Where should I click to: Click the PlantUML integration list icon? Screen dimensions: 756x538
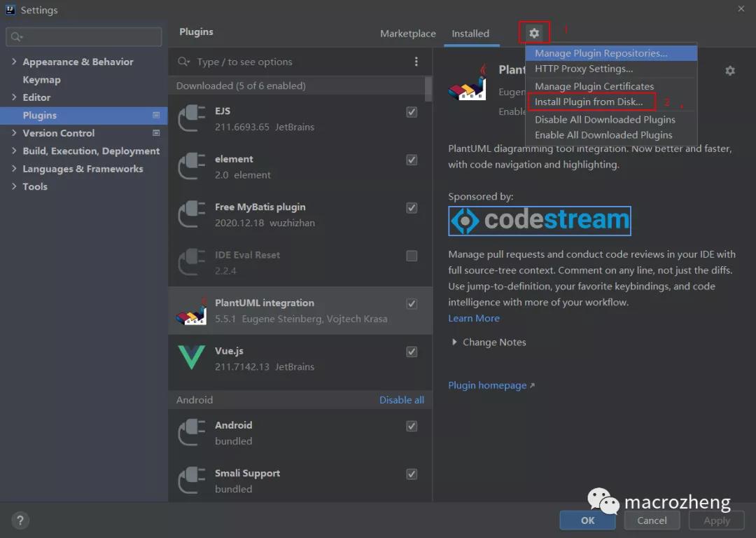pos(191,311)
